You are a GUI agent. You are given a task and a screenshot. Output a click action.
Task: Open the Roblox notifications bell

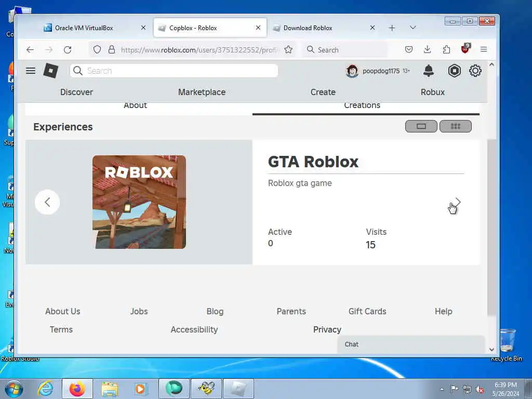click(x=429, y=71)
